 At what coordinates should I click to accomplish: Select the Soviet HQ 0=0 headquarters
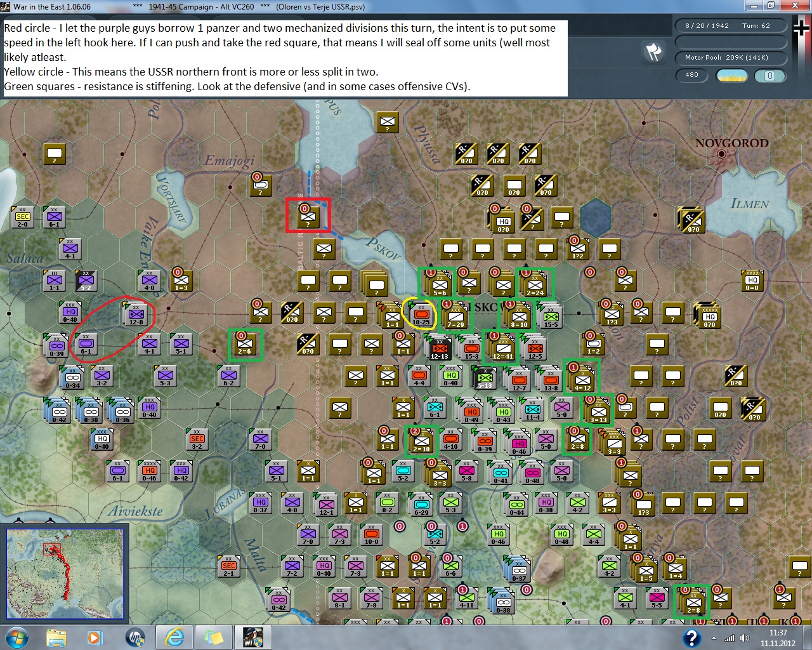(x=752, y=281)
